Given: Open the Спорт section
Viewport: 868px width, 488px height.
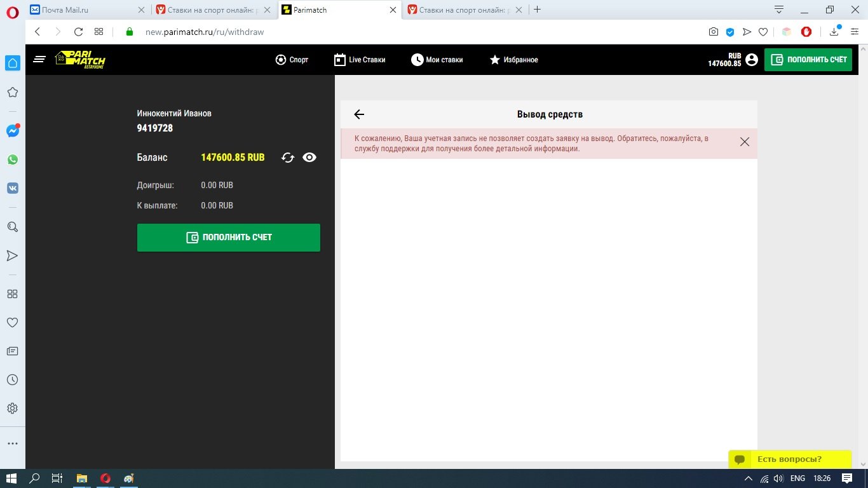Looking at the screenshot, I should point(292,60).
